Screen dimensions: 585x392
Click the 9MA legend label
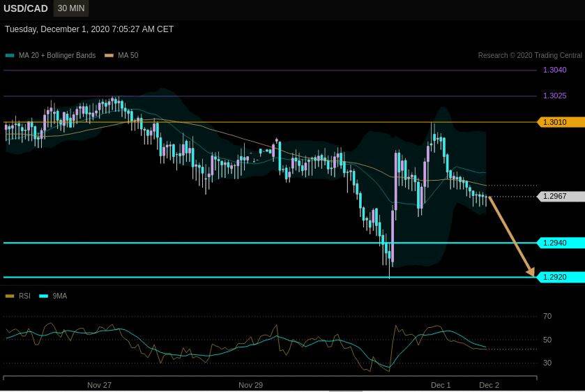coord(60,296)
